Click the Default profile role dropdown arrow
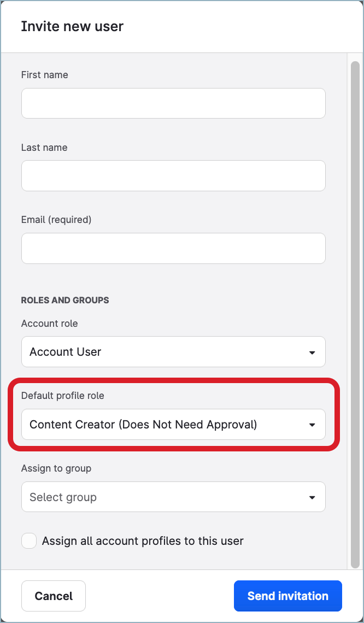The width and height of the screenshot is (364, 623). click(x=312, y=425)
